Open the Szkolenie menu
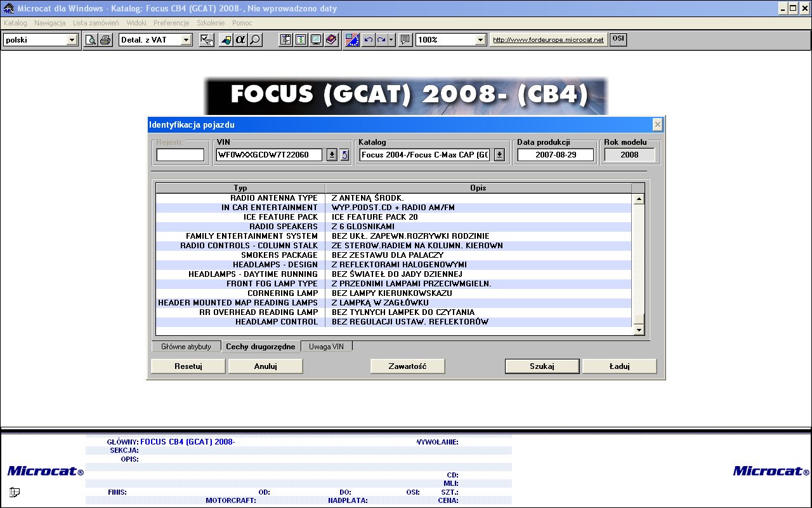This screenshot has height=508, width=812. 211,23
